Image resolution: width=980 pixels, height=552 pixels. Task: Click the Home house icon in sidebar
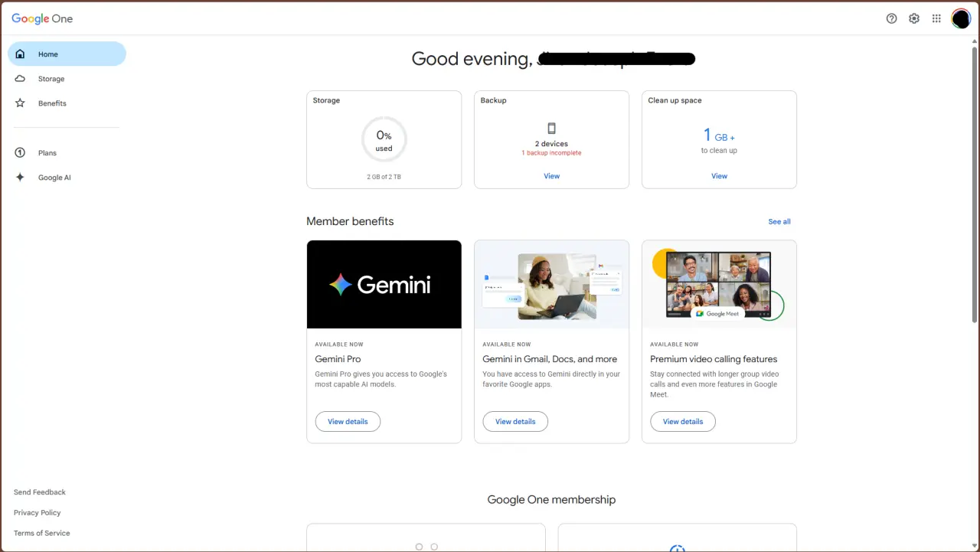click(20, 54)
